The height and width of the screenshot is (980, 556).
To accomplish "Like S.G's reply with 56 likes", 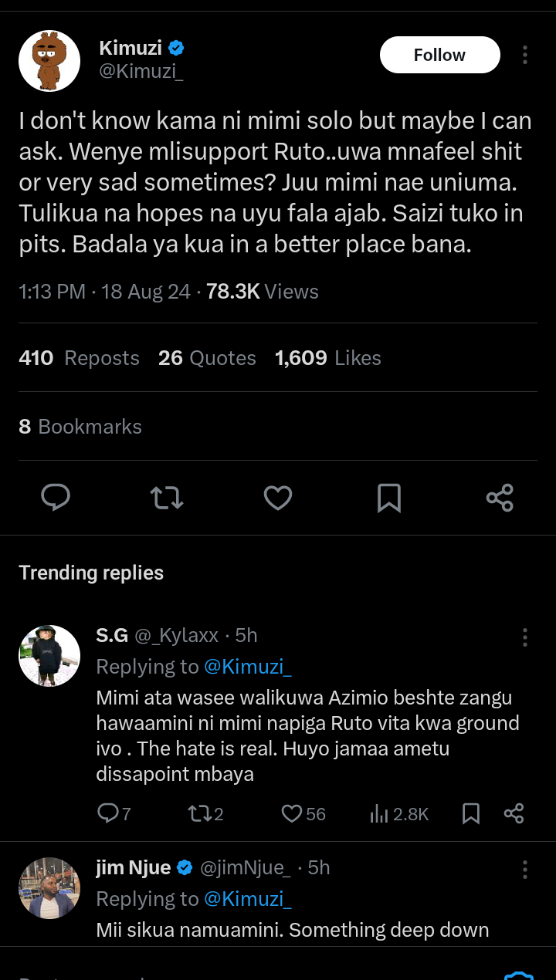I will (303, 813).
